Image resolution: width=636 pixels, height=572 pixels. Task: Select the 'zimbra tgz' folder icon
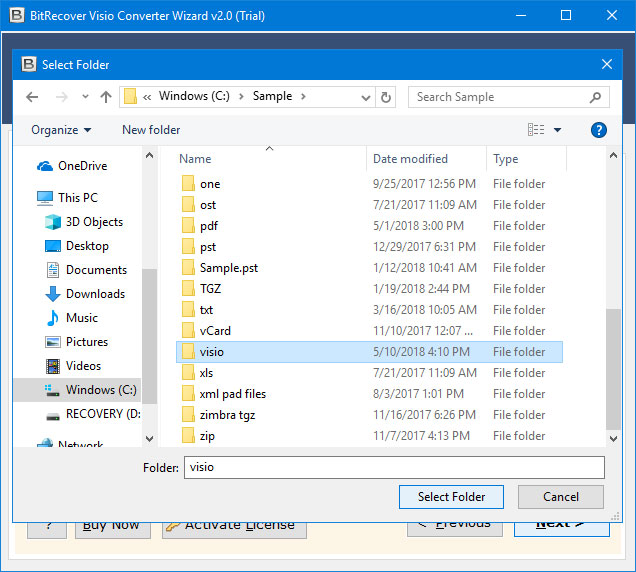pos(188,415)
